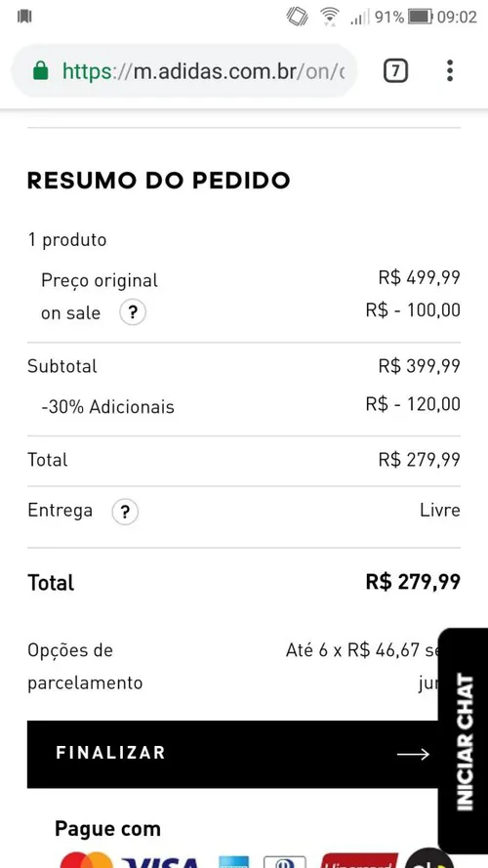
Task: Tap the battery indicator showing 91%
Action: [420, 17]
